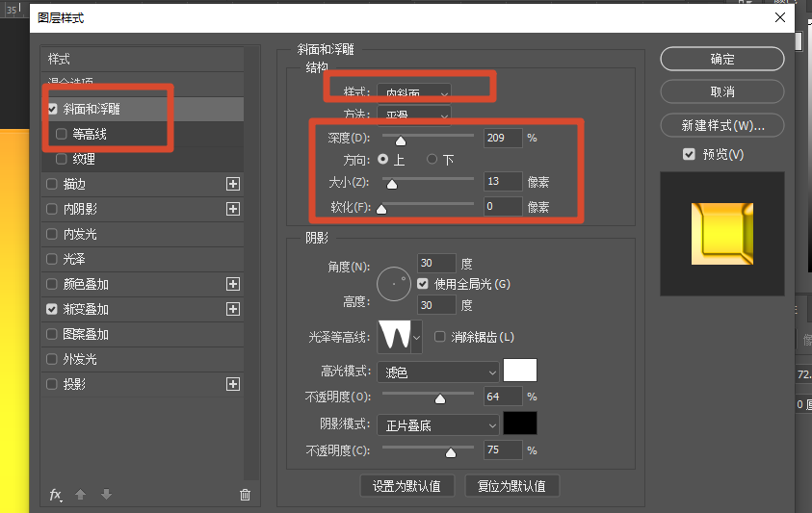Enable the 外发光 checkbox
This screenshot has width=812, height=513.
point(52,359)
